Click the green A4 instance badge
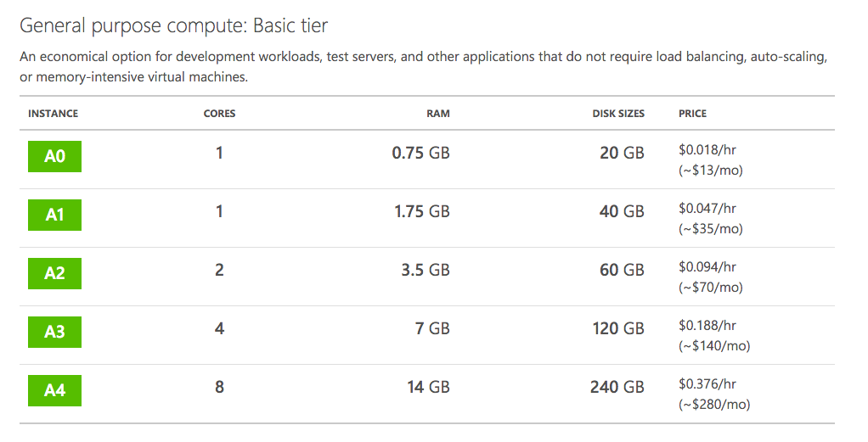Image resolution: width=868 pixels, height=442 pixels. coord(54,390)
